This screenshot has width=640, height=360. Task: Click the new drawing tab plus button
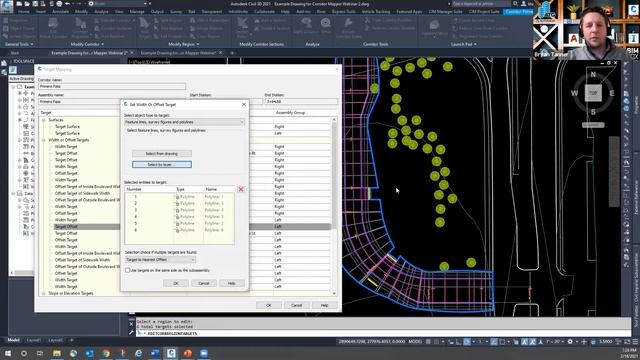coord(232,53)
